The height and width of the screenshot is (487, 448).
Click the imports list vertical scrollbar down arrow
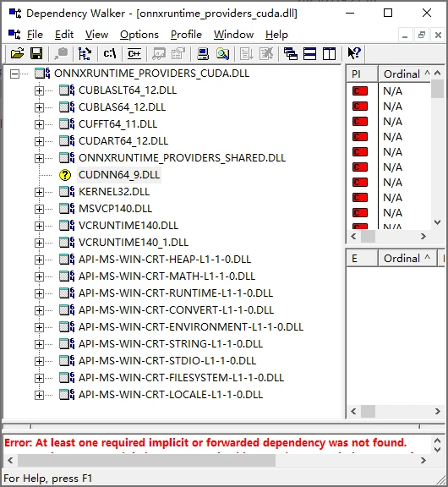[x=438, y=222]
